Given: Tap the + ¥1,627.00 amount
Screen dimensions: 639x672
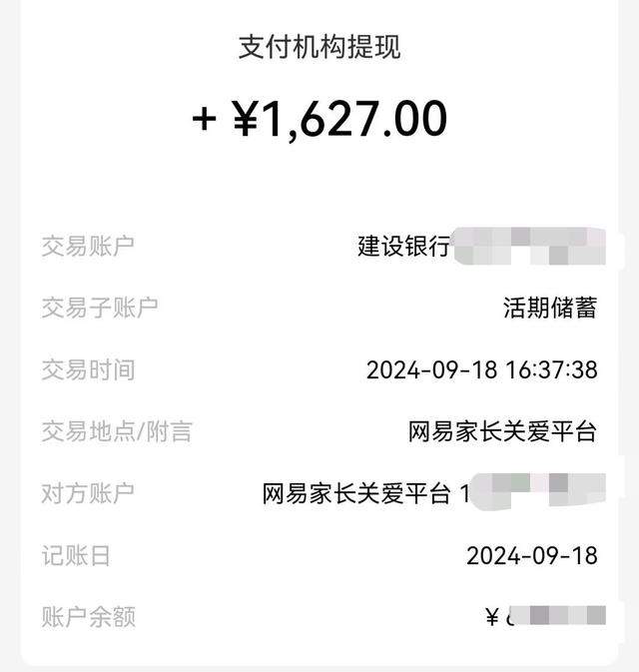Looking at the screenshot, I should coord(319,119).
